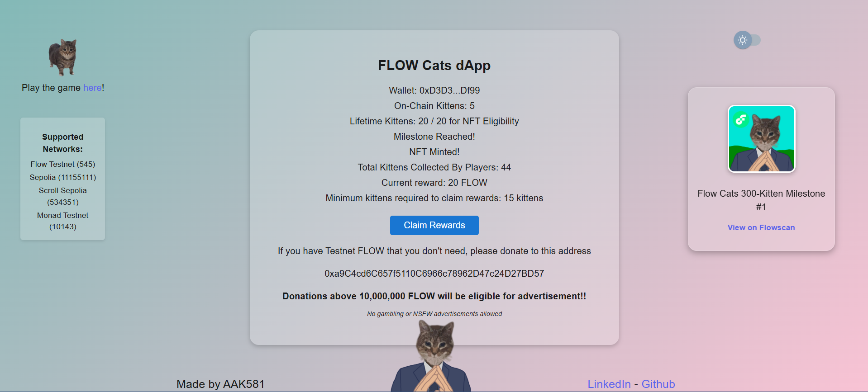Click the sun icon on theme toggle
This screenshot has height=392, width=868.
[x=743, y=40]
